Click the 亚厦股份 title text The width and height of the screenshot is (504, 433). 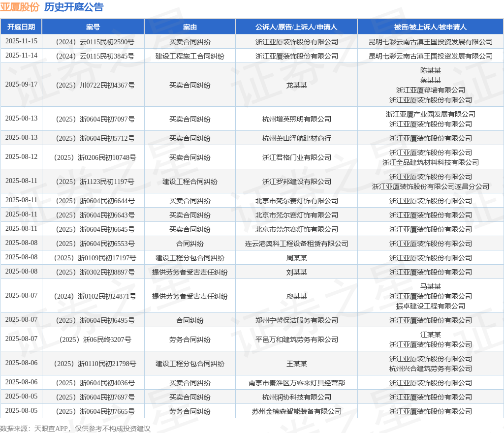pyautogui.click(x=20, y=7)
